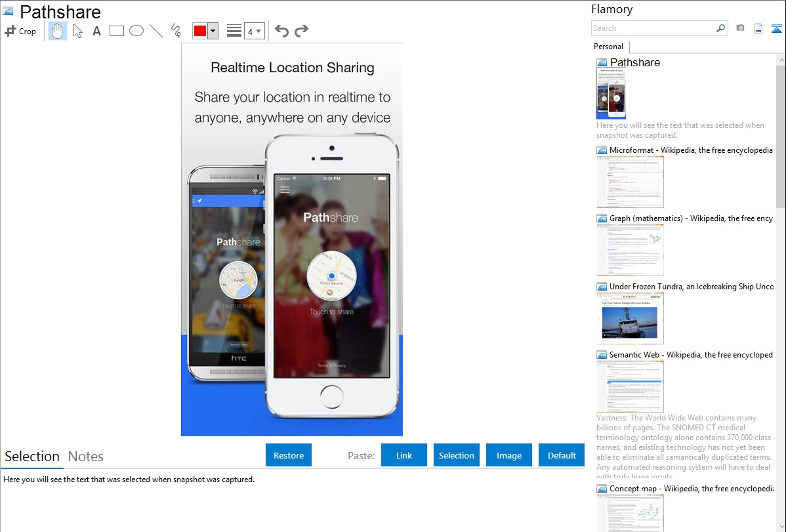Click the icon beside Semantic Web entry
This screenshot has width=786, height=532.
point(602,355)
